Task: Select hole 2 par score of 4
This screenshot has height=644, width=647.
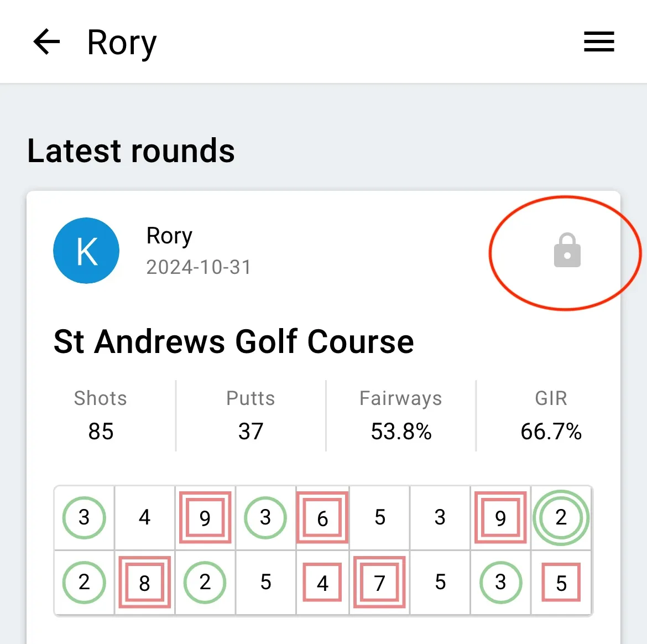Action: [x=144, y=517]
